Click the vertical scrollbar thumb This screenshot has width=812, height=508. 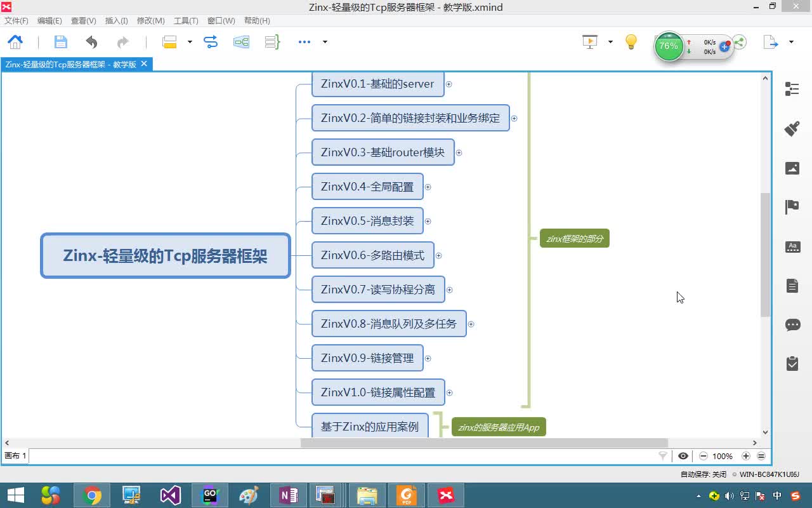click(x=765, y=255)
